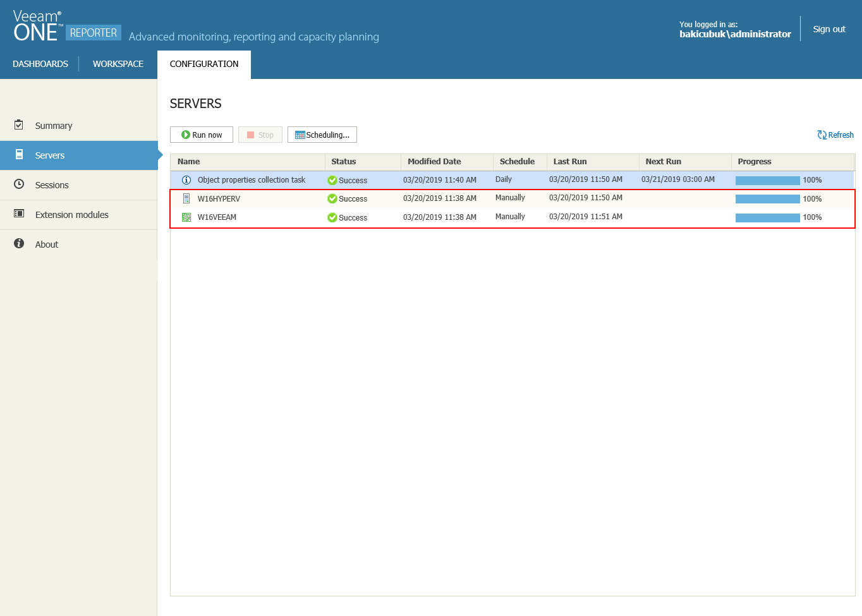Click the info icon for Object properties task
Viewport: 862px width, 616px height.
point(186,180)
